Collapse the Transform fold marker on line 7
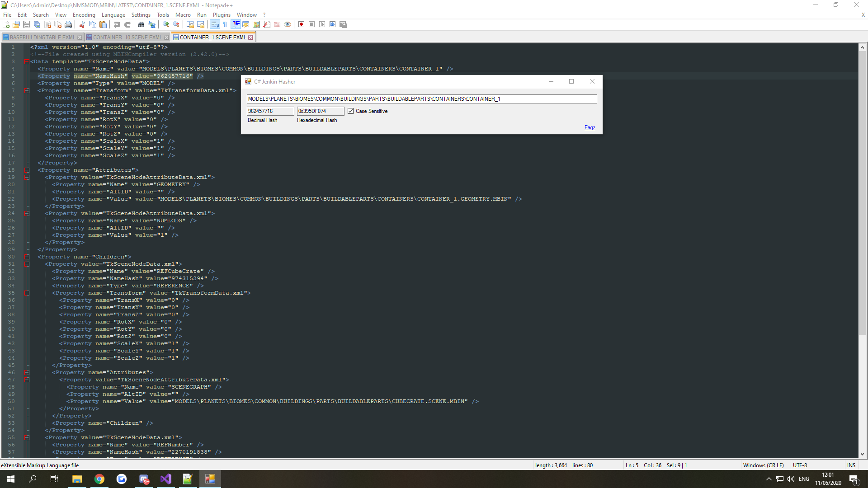The height and width of the screenshot is (488, 868). 27,90
